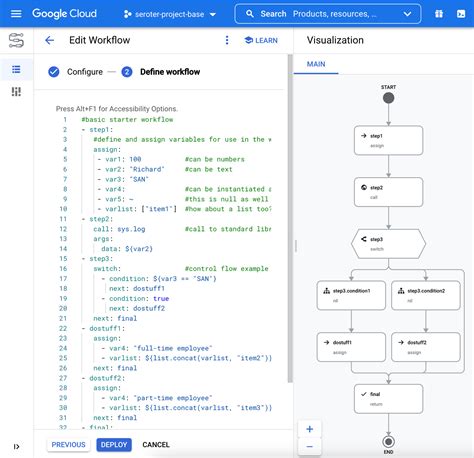Click the code line 'call: sys.log'
The height and width of the screenshot is (458, 474).
[x=119, y=229]
